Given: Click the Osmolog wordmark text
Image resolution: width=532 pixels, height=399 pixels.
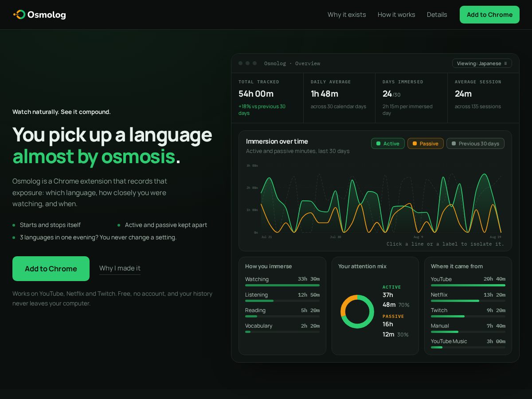Looking at the screenshot, I should (47, 15).
